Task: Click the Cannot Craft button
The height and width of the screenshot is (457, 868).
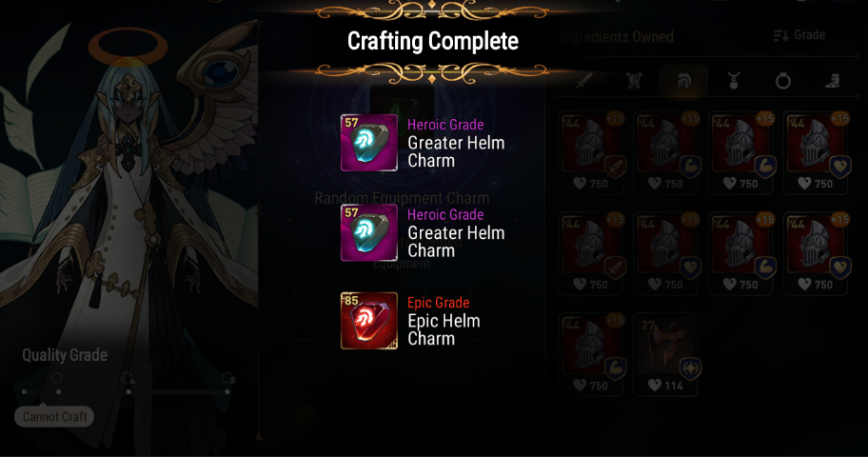Action: click(x=54, y=417)
